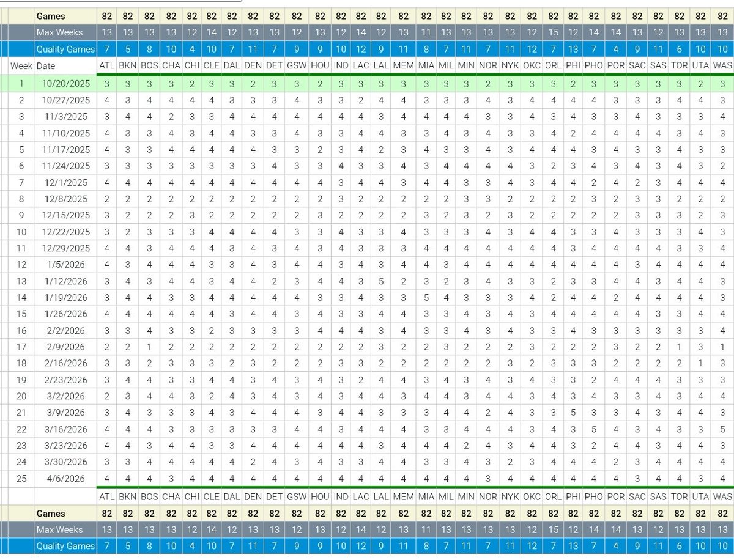The height and width of the screenshot is (560, 734).
Task: Select the 3/30/2026 date cell
Action: click(65, 462)
